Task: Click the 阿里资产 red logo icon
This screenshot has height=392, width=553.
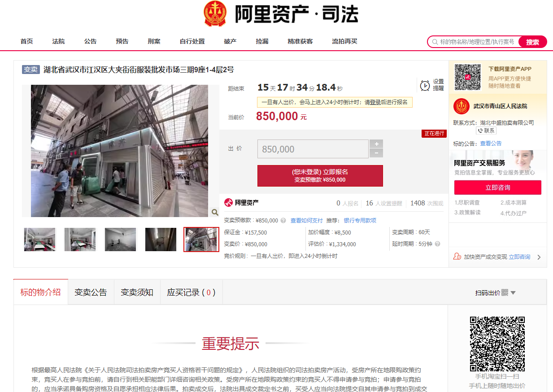Action: (229, 203)
